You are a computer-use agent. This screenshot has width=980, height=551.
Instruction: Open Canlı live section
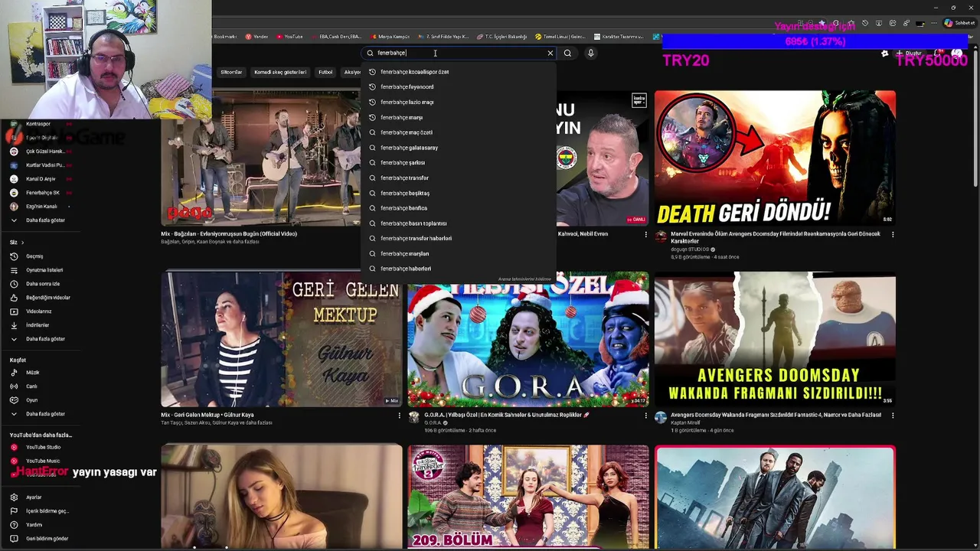31,386
